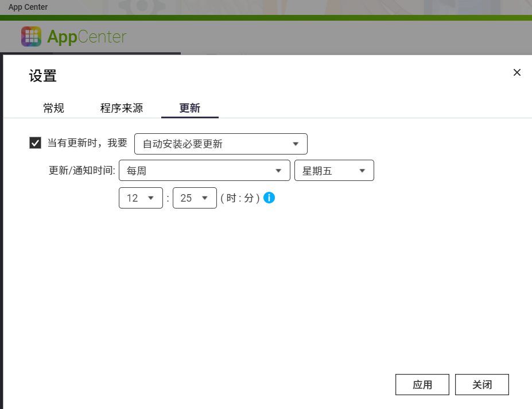Expand the 每周 frequency dropdown
Screen dimensions: 532x409
204,171
